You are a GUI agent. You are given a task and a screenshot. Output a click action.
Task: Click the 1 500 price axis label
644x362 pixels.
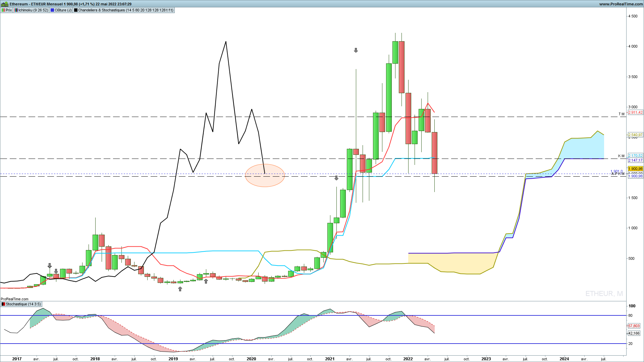(633, 198)
